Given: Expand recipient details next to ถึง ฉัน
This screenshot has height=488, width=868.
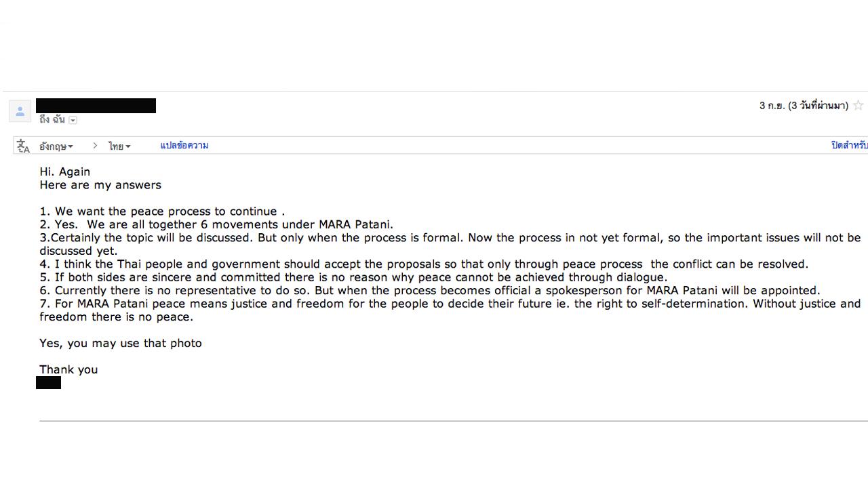Looking at the screenshot, I should (x=73, y=121).
